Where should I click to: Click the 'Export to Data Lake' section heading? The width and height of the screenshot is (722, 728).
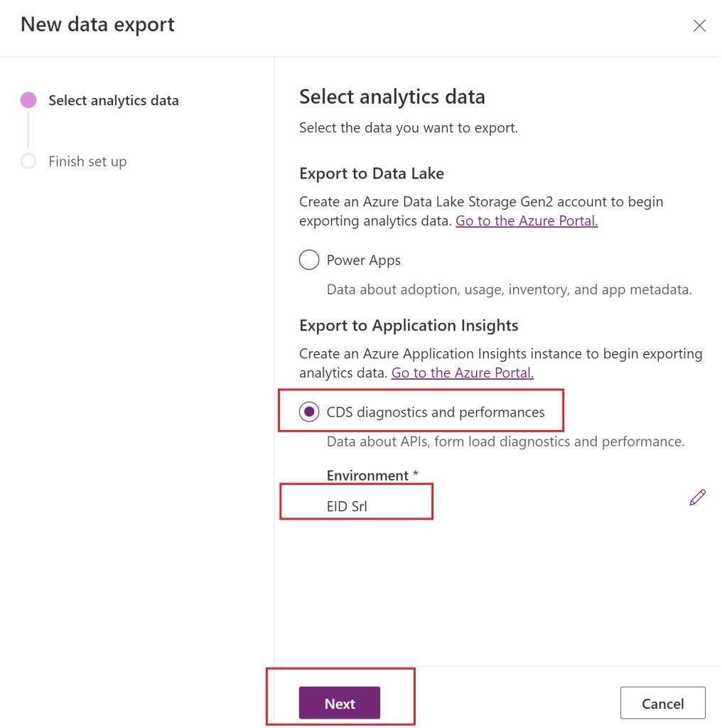(x=372, y=173)
